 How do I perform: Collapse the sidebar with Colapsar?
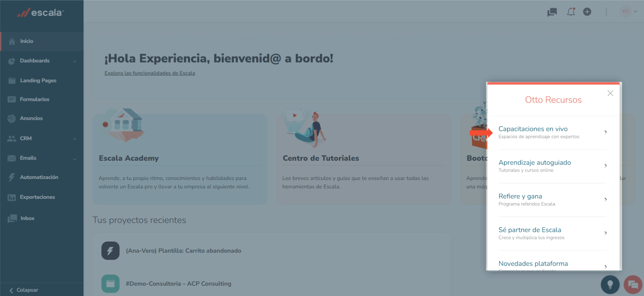pyautogui.click(x=24, y=290)
